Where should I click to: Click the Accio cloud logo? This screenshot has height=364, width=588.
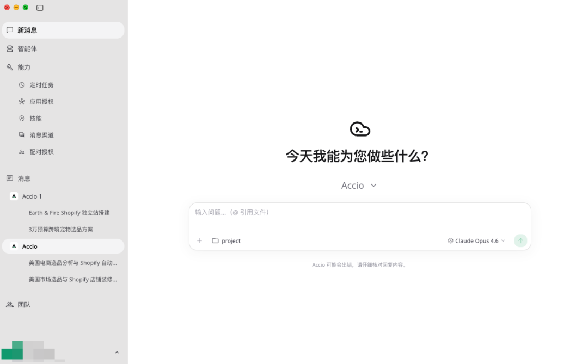[x=360, y=129]
